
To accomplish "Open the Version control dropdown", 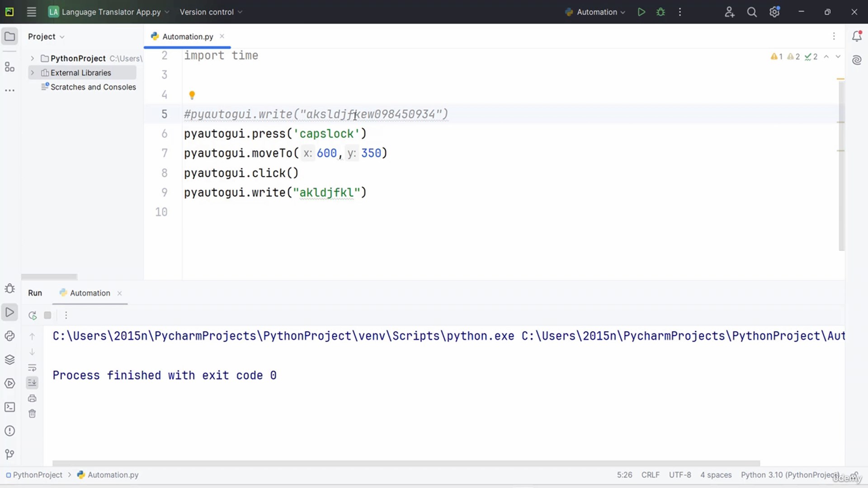I will point(211,12).
